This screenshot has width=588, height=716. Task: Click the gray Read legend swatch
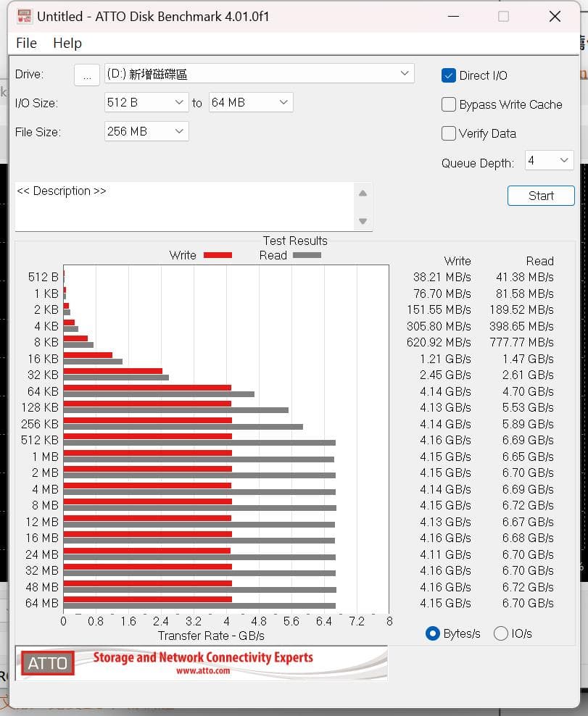[x=307, y=255]
